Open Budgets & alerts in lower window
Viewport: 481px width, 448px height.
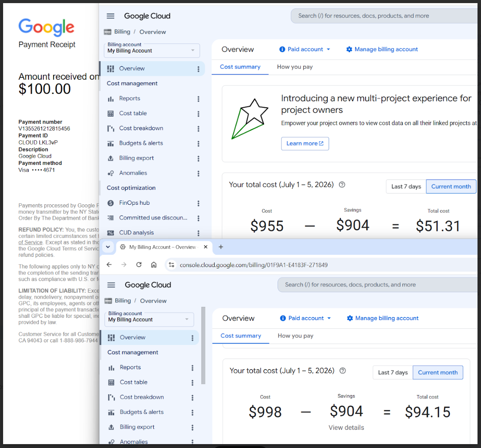click(x=142, y=412)
